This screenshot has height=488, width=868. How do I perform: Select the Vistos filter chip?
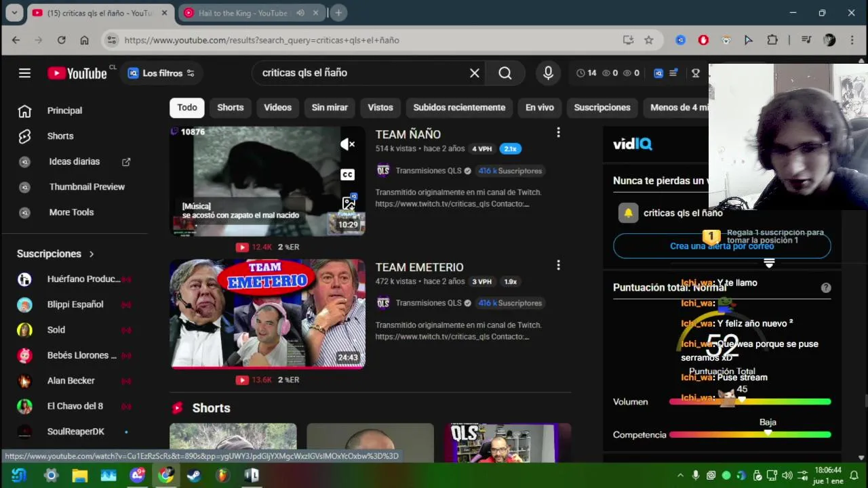pos(380,108)
